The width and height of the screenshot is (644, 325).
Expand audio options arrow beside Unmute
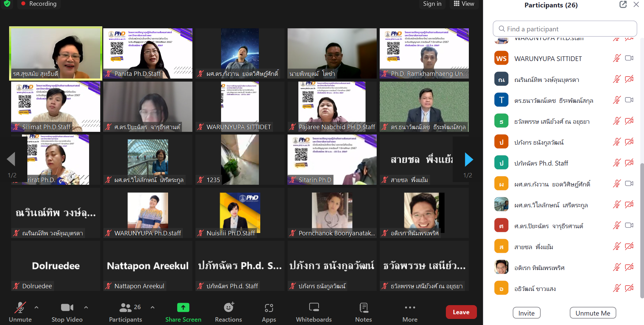point(36,307)
